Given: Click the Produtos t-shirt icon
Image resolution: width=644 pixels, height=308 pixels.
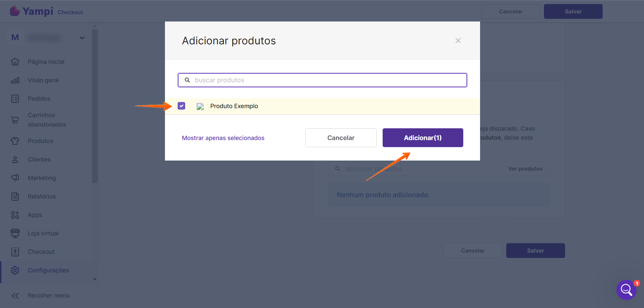Looking at the screenshot, I should click(x=15, y=141).
